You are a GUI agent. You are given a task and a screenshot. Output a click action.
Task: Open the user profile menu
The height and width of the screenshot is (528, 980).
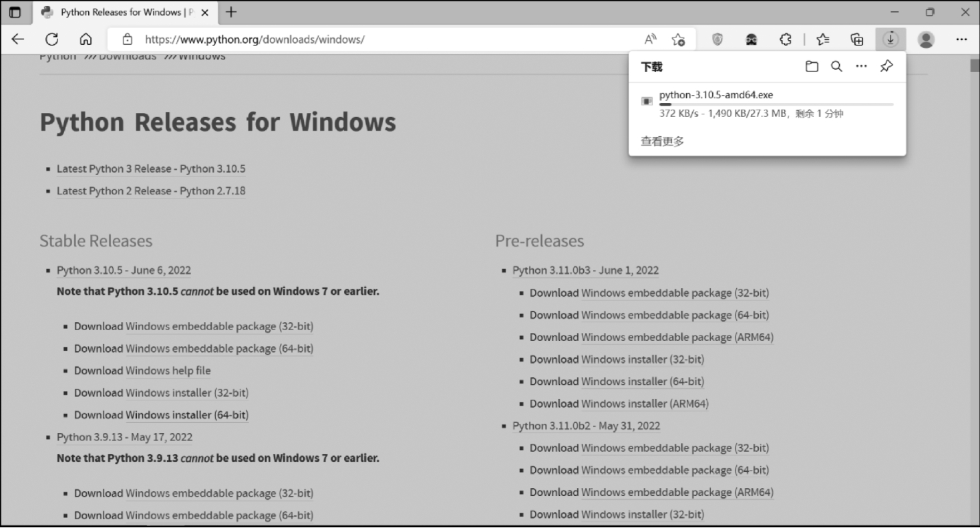(x=926, y=39)
